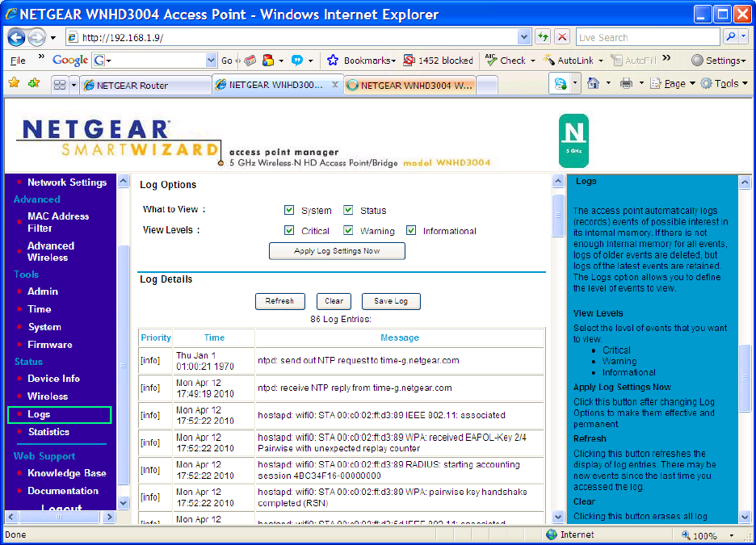Open the File menu

point(18,61)
